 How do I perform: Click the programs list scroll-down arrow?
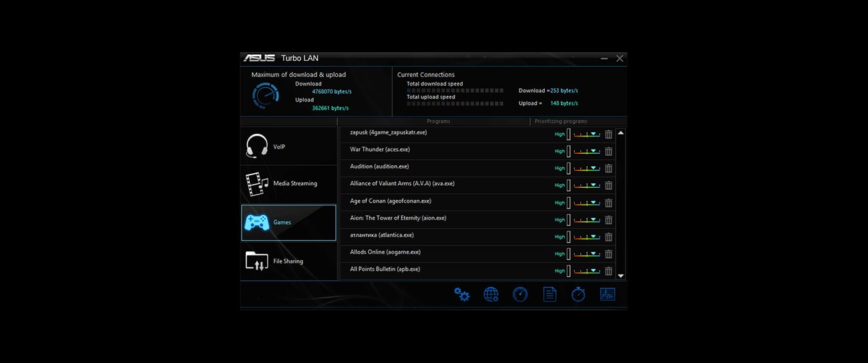[x=620, y=275]
